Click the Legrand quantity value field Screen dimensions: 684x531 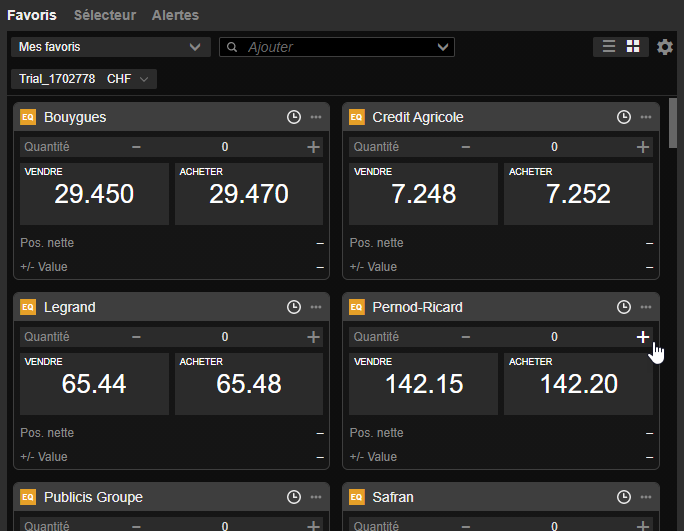point(225,337)
